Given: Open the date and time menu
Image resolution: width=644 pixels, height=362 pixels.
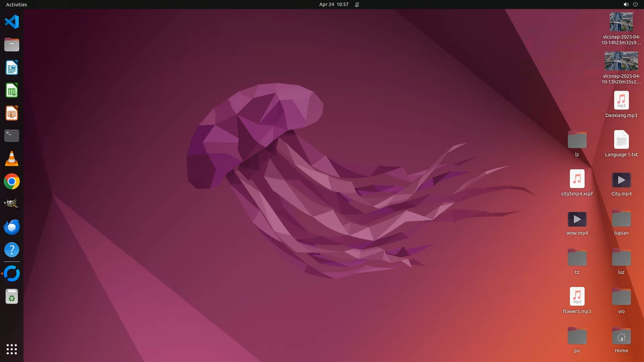Looking at the screenshot, I should (x=333, y=4).
